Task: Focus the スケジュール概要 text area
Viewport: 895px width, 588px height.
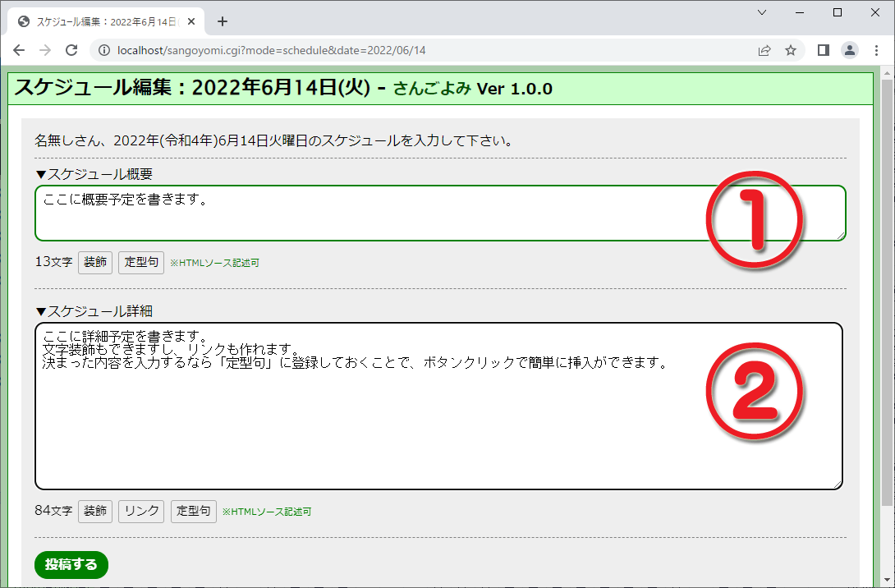Action: 440,213
